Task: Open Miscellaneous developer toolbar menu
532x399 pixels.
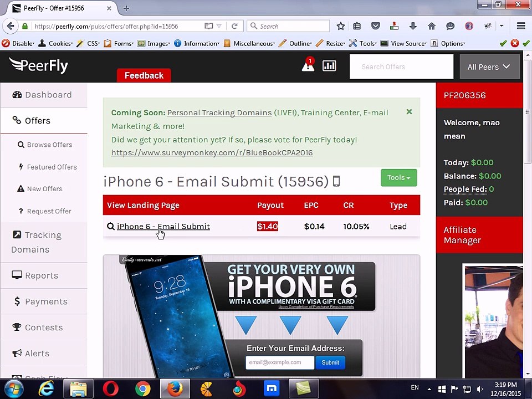Action: pyautogui.click(x=249, y=43)
